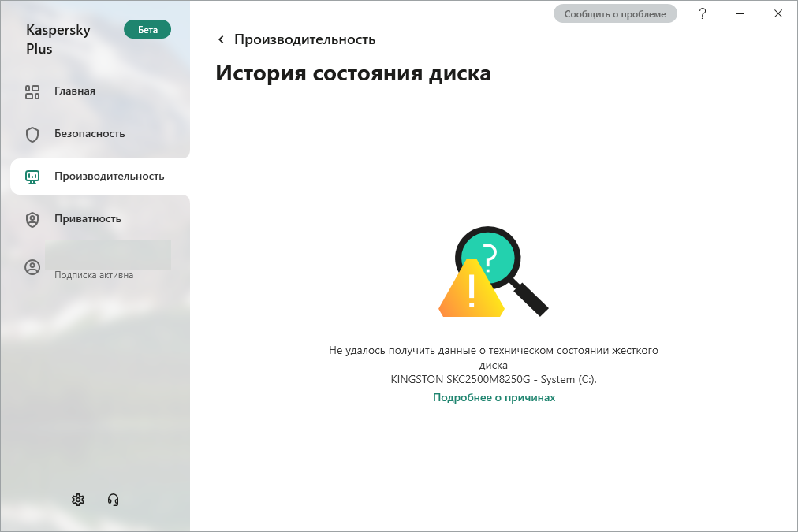This screenshot has height=532, width=798.
Task: Open the 'Подписка активна' subscription status
Action: (94, 275)
